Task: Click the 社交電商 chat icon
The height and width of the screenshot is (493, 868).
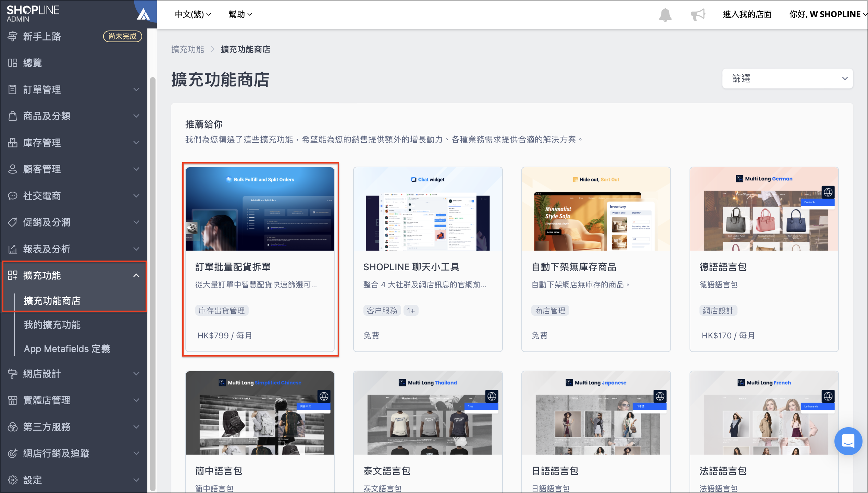Action: tap(13, 196)
